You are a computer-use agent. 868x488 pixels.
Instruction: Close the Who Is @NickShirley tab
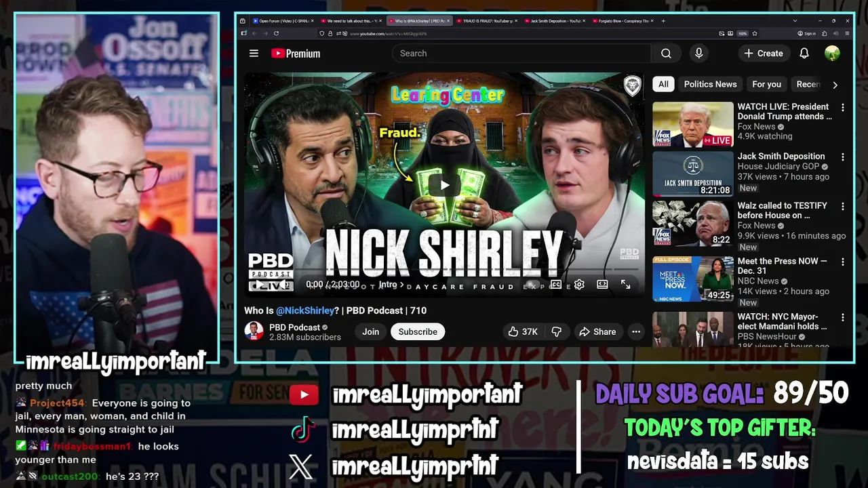point(448,21)
